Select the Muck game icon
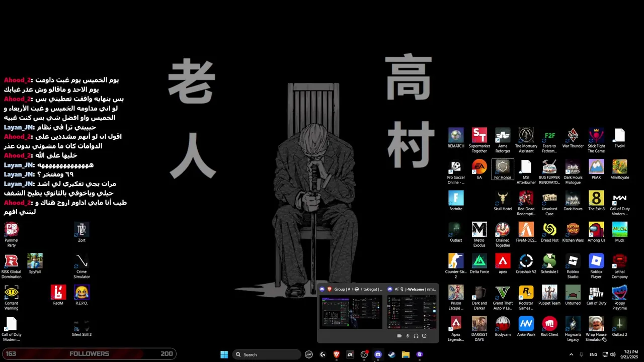 (619, 232)
